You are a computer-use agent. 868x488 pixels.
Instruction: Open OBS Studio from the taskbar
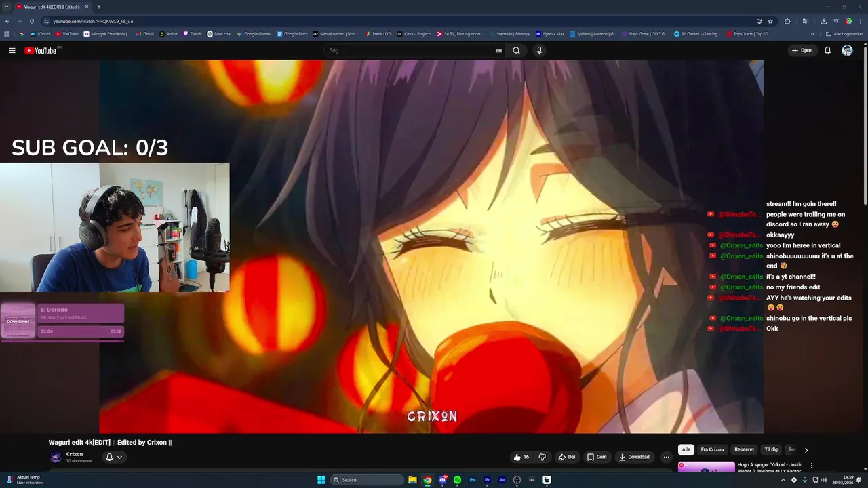click(x=517, y=480)
